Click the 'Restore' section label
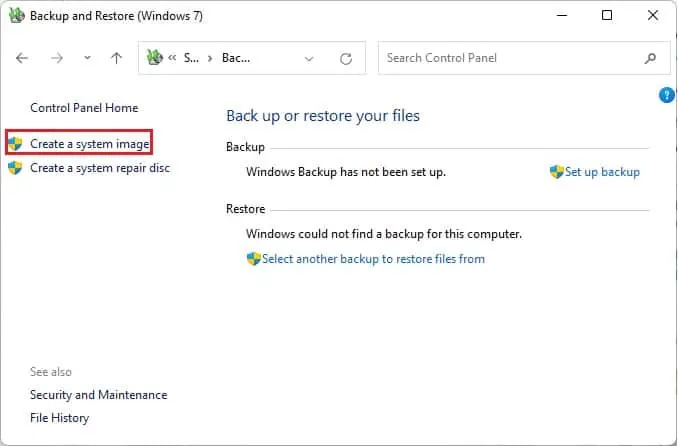The height and width of the screenshot is (446, 678). click(x=245, y=209)
